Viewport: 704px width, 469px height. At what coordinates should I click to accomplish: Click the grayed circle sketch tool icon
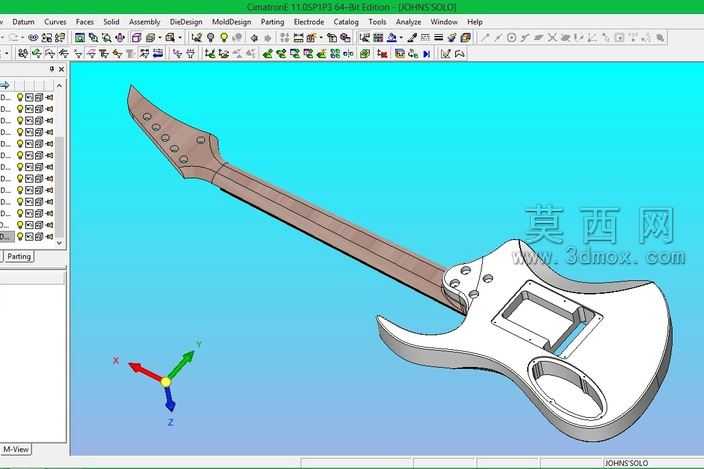[x=511, y=38]
